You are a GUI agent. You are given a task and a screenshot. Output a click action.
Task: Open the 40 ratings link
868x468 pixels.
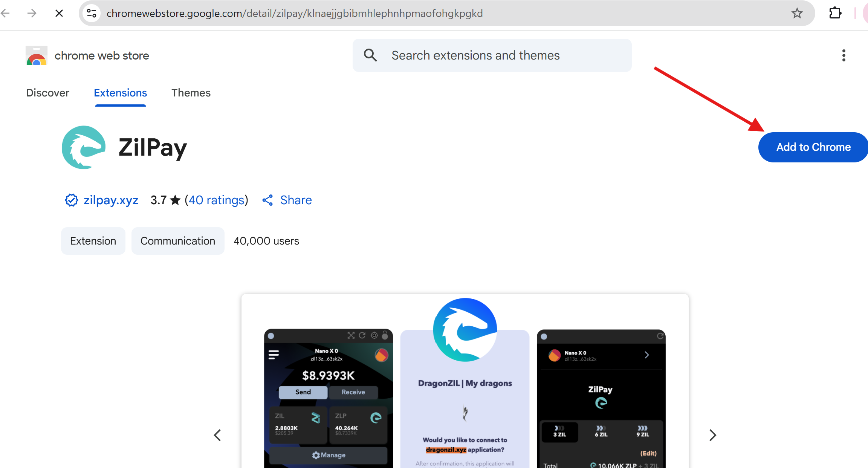point(217,200)
